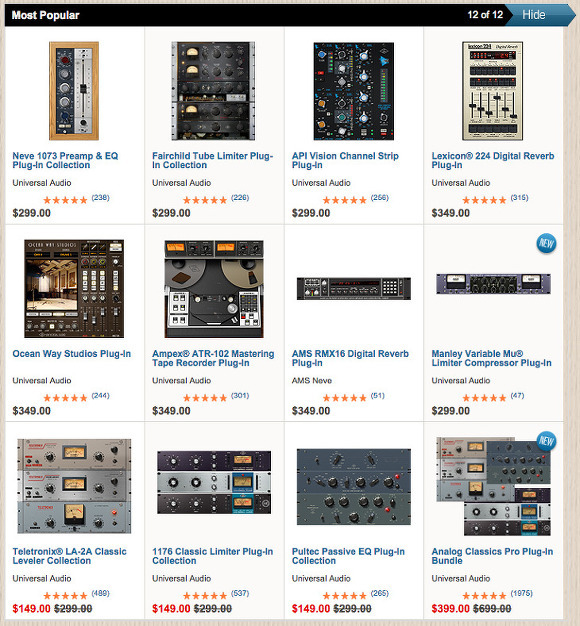Click star rating for Fairchild Tube Limiter
This screenshot has height=626, width=580.
(x=205, y=200)
